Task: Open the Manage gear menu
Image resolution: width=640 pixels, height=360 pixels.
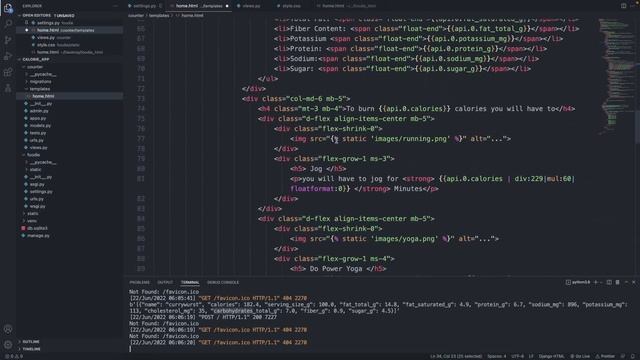Action: (x=8, y=345)
